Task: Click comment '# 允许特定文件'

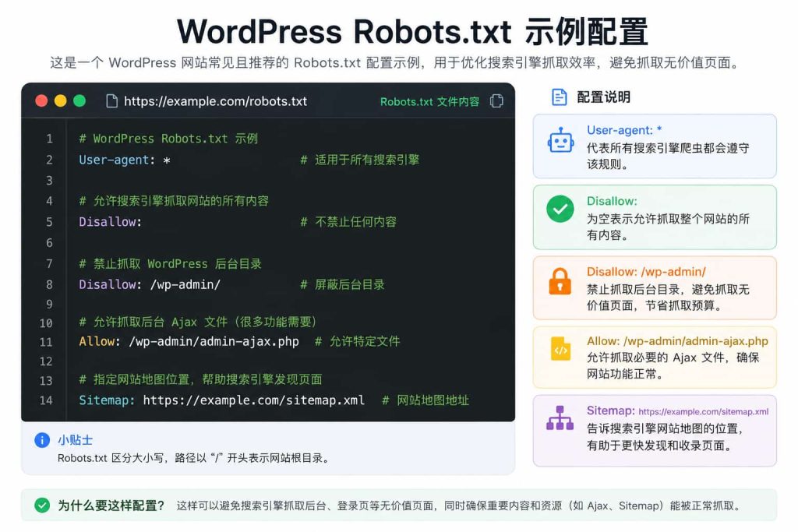Action: pos(357,341)
